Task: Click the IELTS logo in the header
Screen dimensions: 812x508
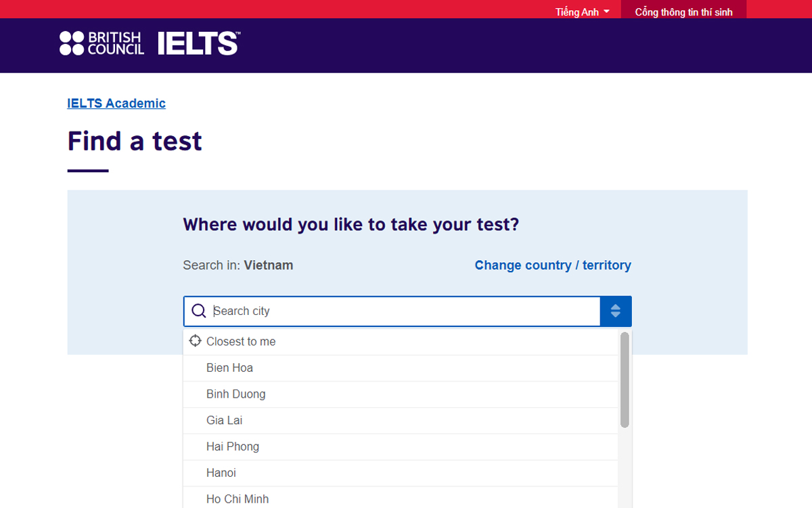Action: click(198, 43)
